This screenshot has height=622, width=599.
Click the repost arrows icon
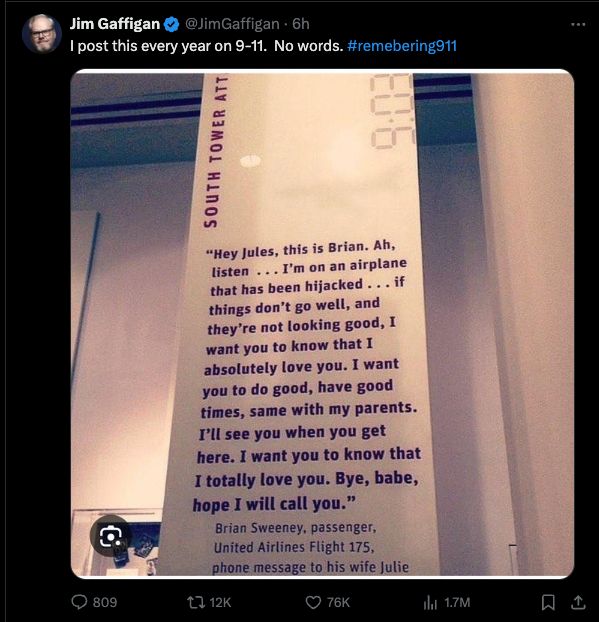pyautogui.click(x=196, y=603)
